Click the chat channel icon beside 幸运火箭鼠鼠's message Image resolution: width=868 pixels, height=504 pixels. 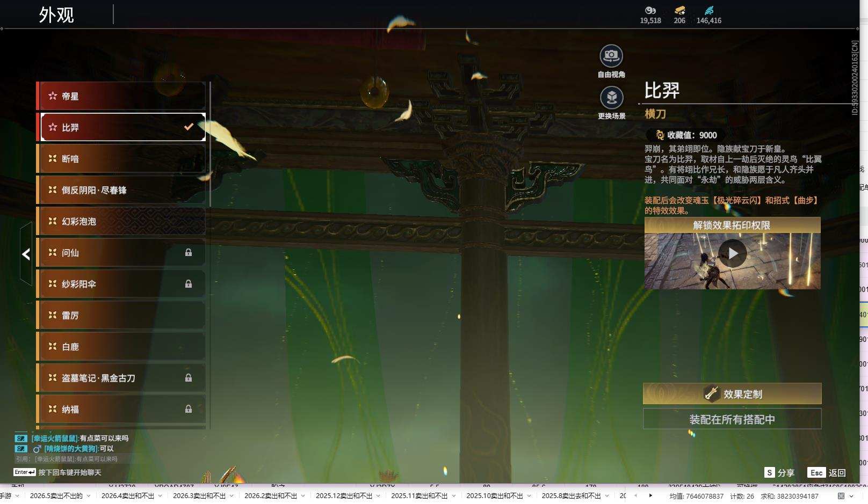pyautogui.click(x=21, y=439)
